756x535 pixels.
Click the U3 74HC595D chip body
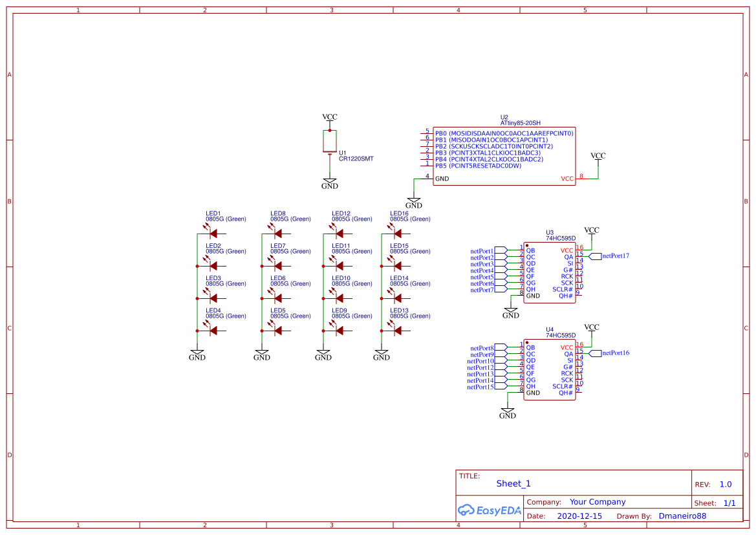[549, 273]
